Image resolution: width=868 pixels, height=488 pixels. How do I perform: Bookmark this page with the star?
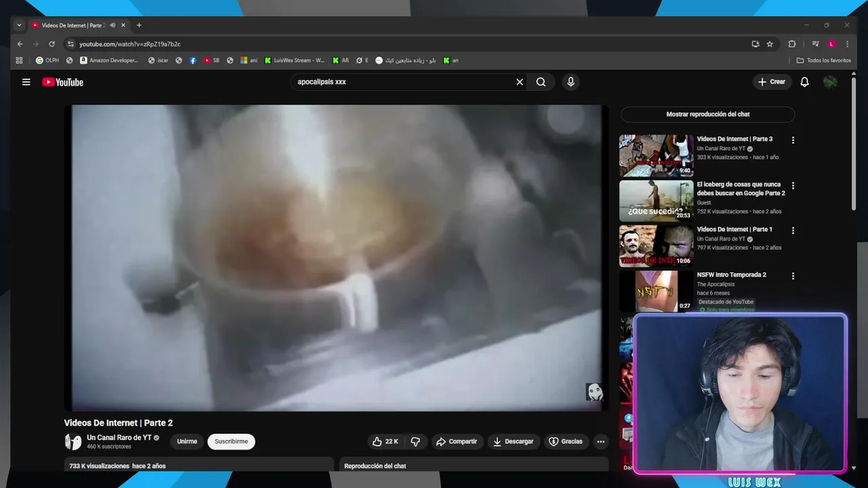click(x=770, y=44)
